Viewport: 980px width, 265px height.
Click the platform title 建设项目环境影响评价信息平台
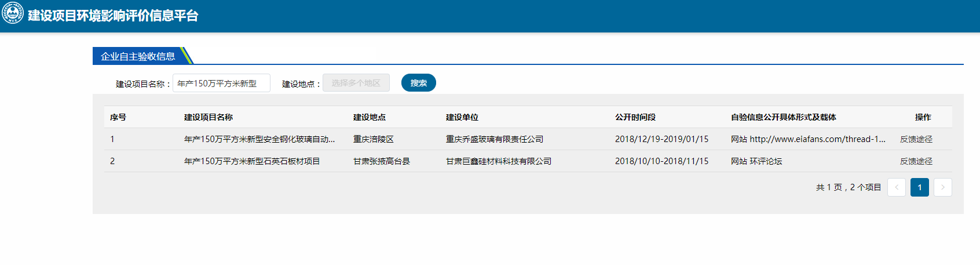click(x=113, y=16)
